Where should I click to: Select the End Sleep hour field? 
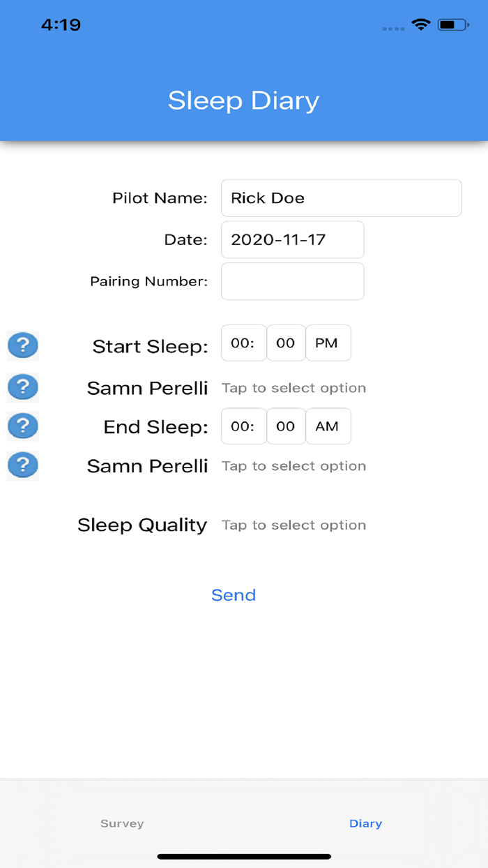(243, 426)
